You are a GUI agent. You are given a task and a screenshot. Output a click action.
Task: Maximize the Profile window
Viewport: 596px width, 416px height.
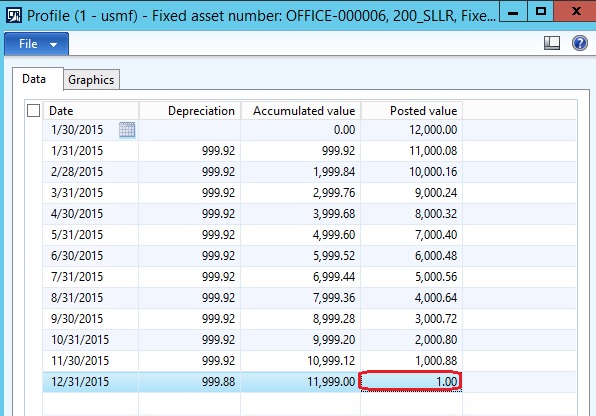541,11
